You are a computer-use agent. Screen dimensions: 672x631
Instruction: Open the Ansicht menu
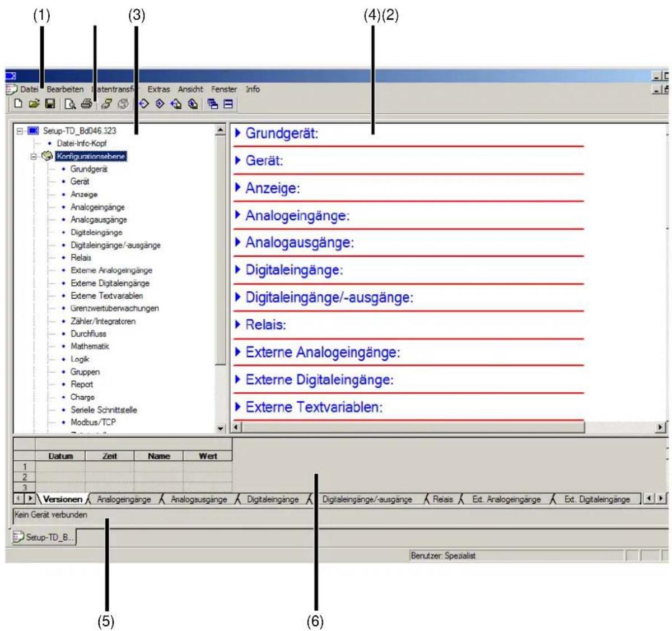point(190,89)
